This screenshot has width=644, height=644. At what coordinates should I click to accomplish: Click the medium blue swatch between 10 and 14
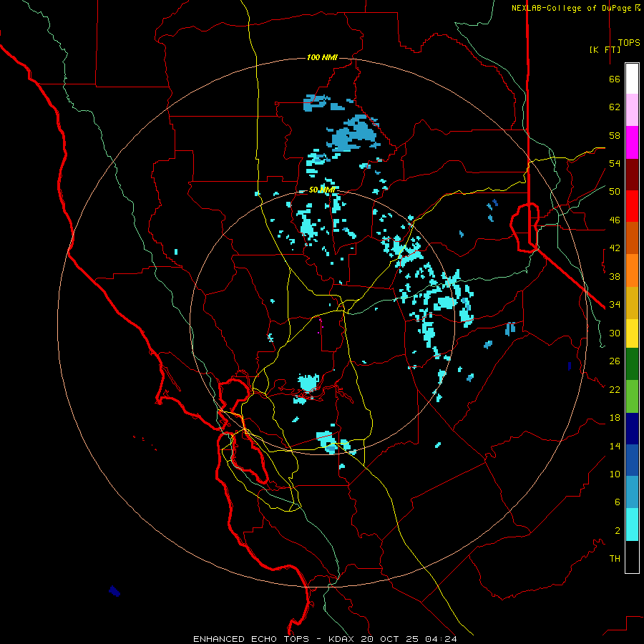coord(632,460)
